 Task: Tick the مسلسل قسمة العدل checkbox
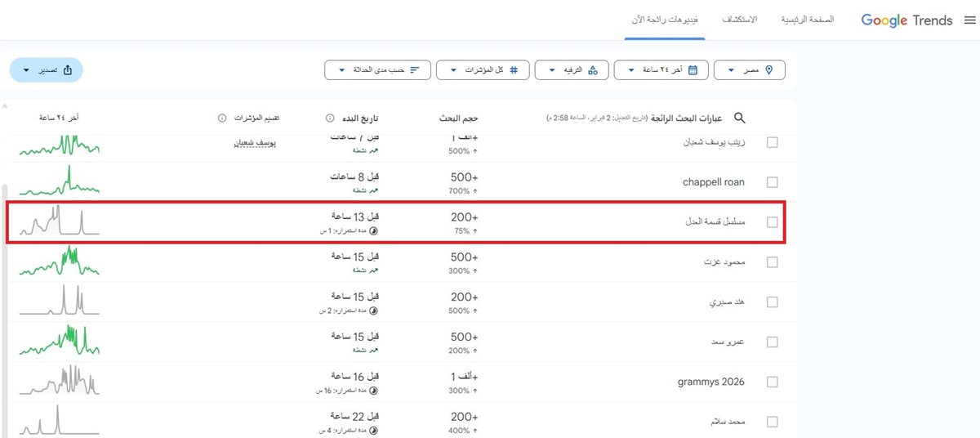tap(773, 222)
